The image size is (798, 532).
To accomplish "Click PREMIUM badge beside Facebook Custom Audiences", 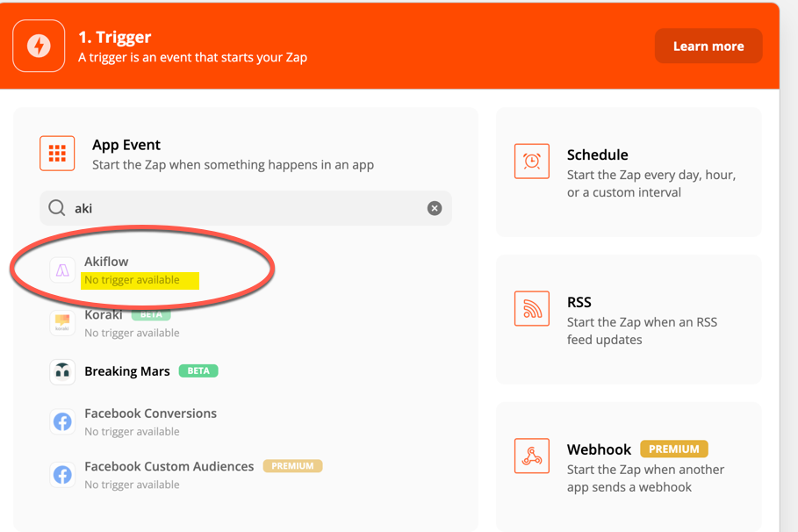I will click(292, 466).
